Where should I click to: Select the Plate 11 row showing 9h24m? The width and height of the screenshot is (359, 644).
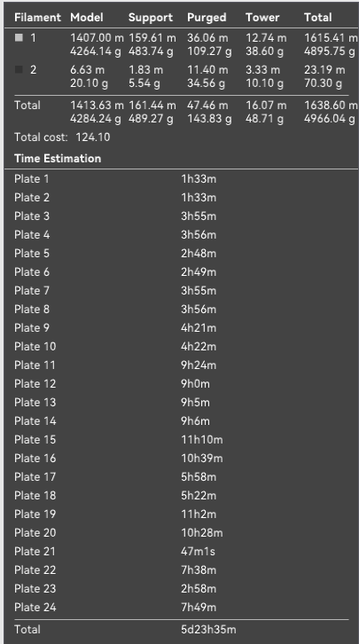(182, 365)
